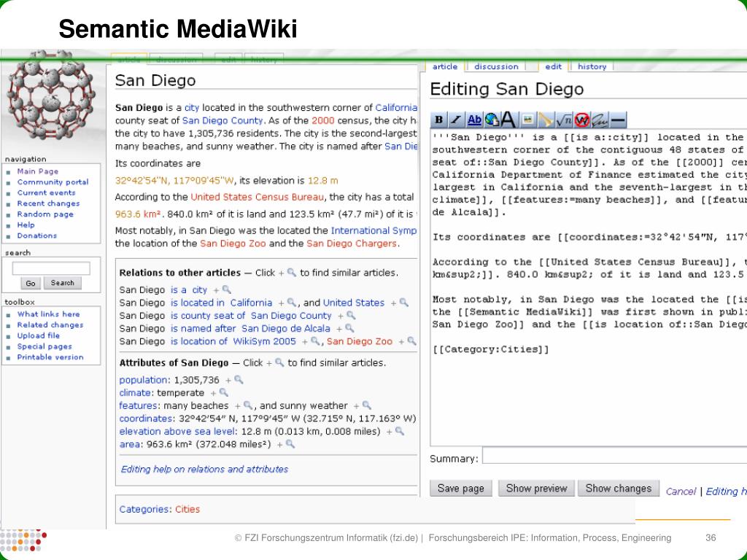
Task: Select edit tab in editing window
Action: point(553,66)
